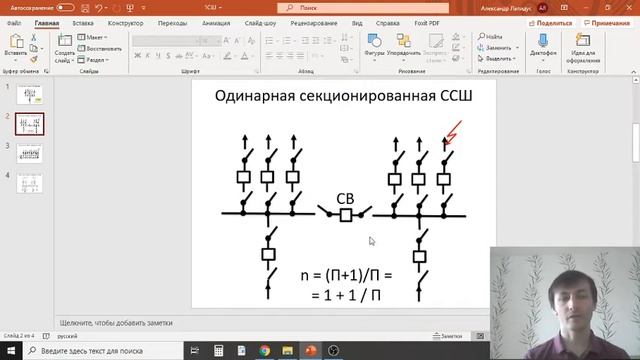Image resolution: width=640 pixels, height=360 pixels.
Task: Toggle the numbered list button
Action: click(x=288, y=40)
